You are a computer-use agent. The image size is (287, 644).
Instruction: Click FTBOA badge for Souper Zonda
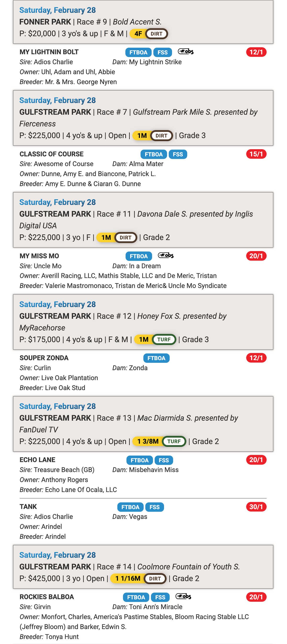click(156, 358)
